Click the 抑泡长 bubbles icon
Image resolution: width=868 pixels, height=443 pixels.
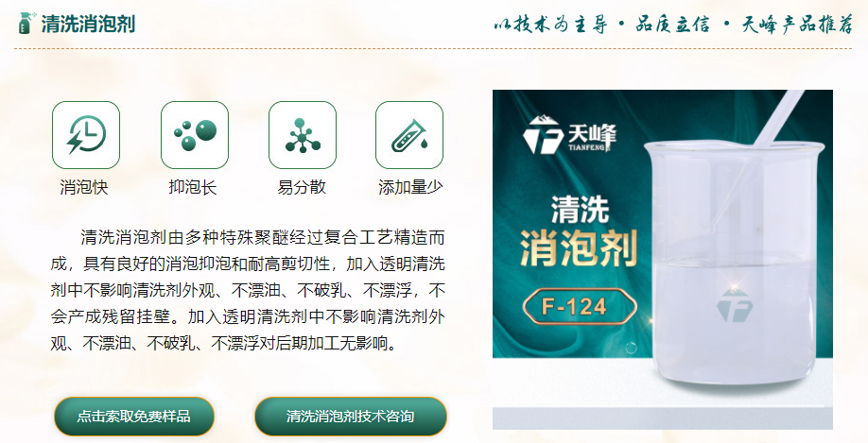point(194,135)
